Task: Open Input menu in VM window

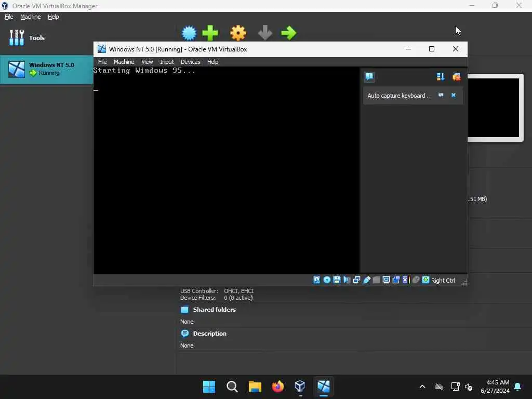Action: pos(167,62)
